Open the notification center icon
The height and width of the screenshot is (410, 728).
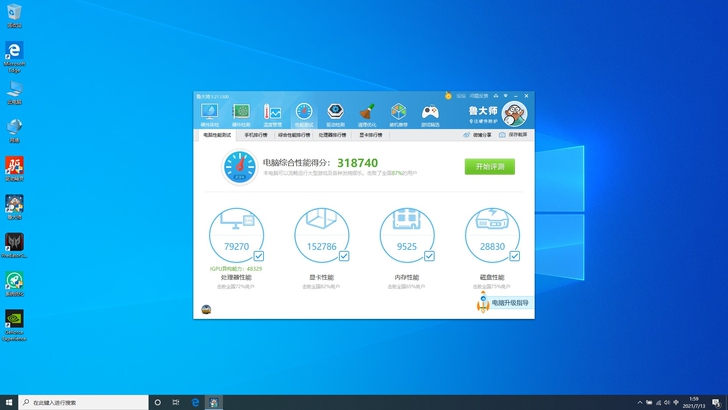coord(717,403)
